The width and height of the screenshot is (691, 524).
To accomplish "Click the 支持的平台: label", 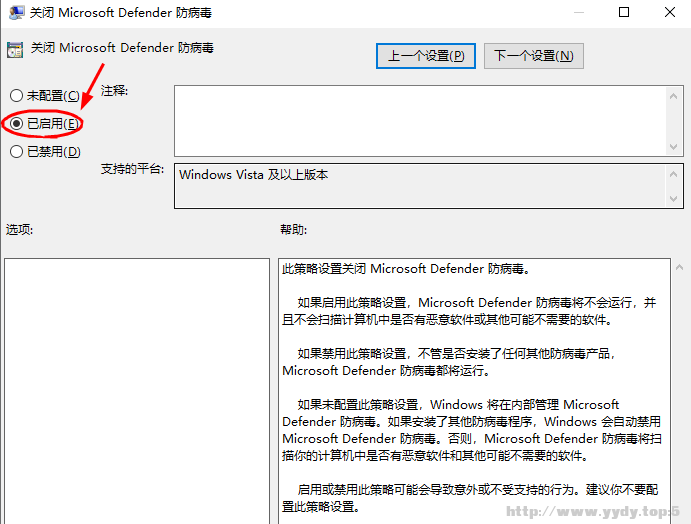I will (x=132, y=169).
